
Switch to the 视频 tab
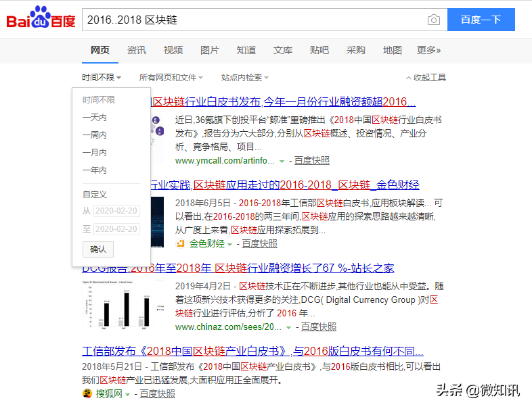coord(173,50)
